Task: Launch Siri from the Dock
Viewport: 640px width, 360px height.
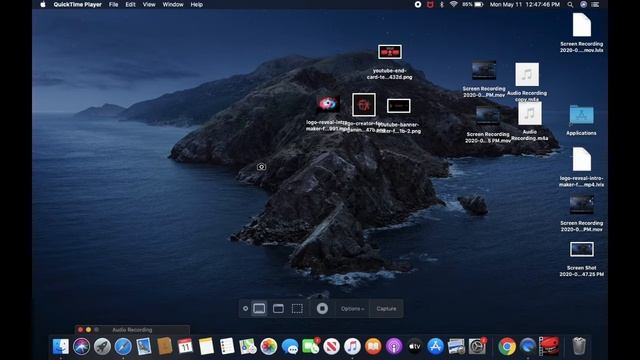Action: pos(82,347)
